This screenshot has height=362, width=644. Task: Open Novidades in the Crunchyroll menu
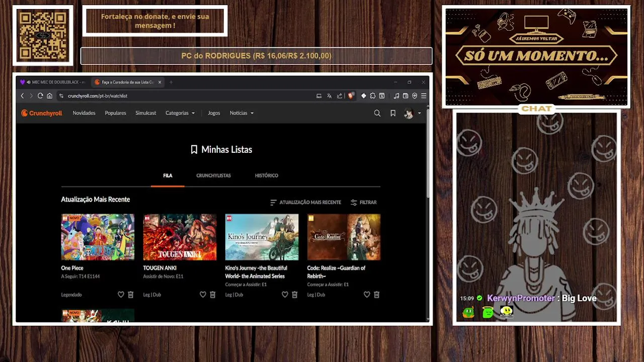(x=84, y=113)
